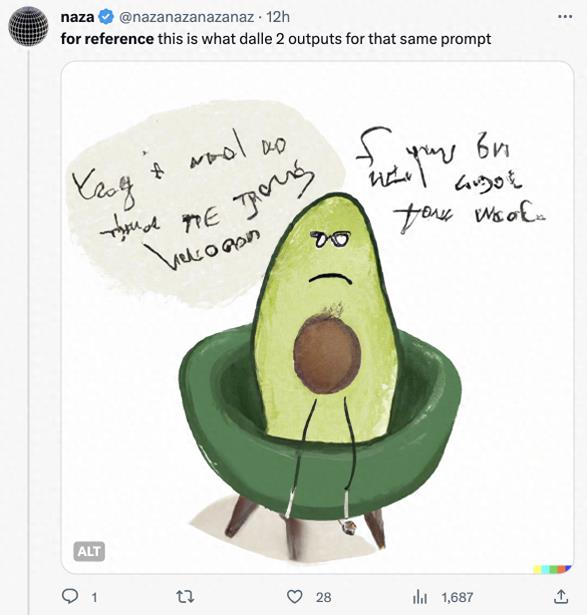Open the reply icon with 1 comment

point(70,597)
